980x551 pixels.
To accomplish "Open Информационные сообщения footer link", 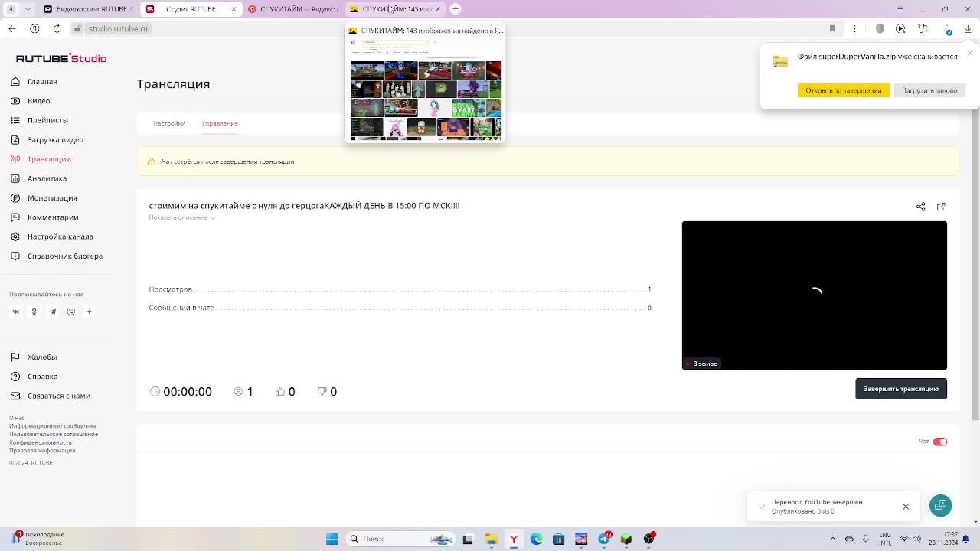I will pos(53,426).
